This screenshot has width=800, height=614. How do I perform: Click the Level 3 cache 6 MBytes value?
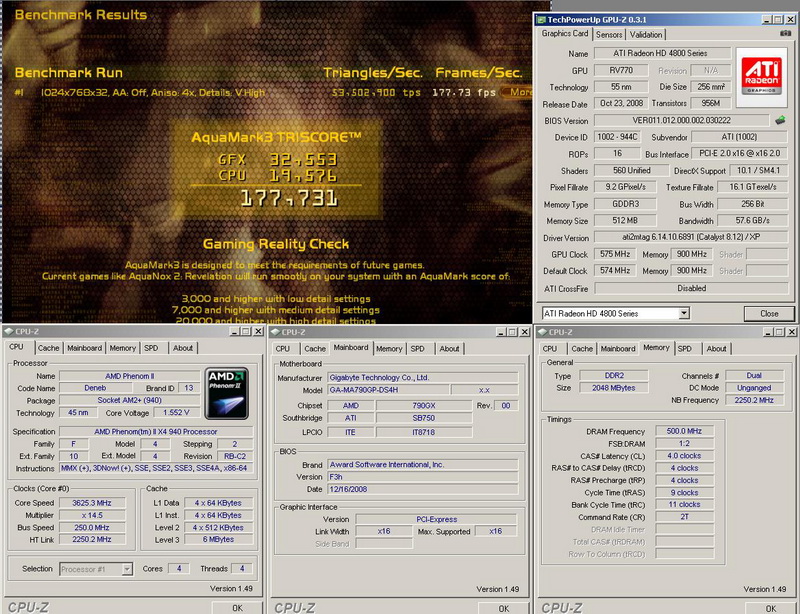[x=218, y=539]
